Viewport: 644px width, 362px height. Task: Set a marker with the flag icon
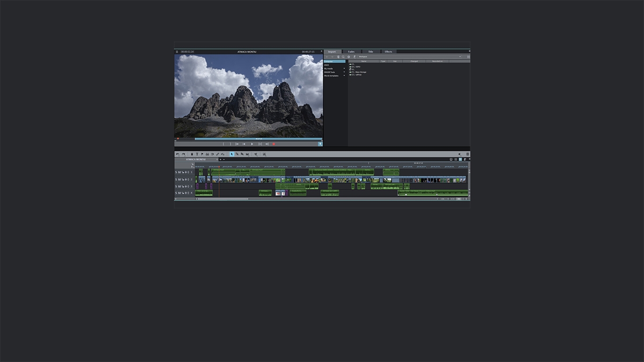pos(202,154)
